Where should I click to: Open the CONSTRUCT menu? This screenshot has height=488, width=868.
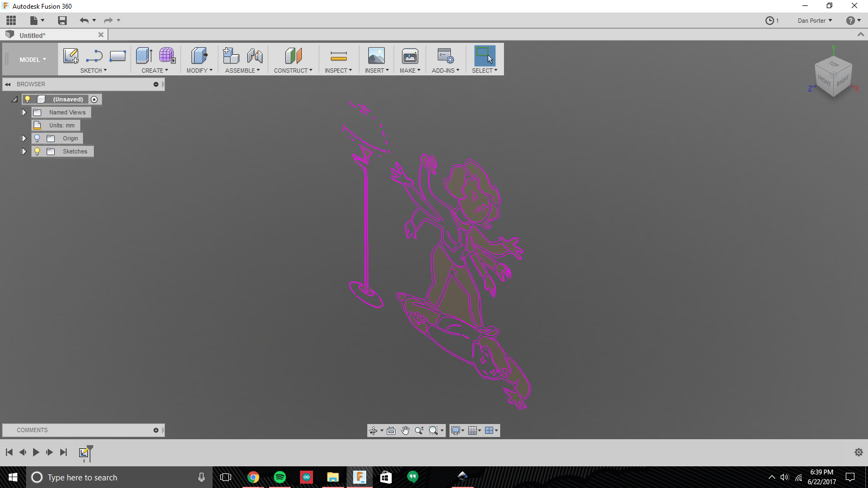293,70
